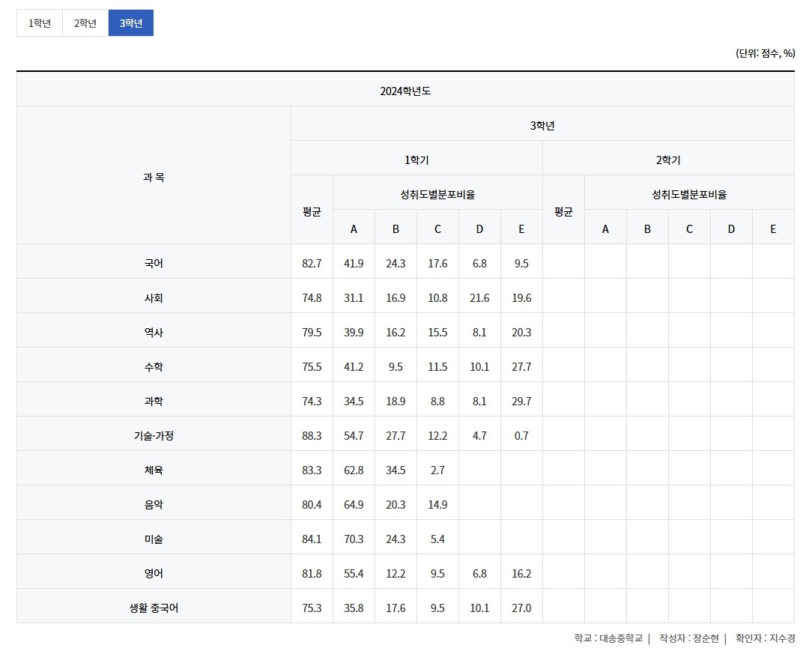Click the 체육 subject row label
The height and width of the screenshot is (654, 812).
(154, 470)
